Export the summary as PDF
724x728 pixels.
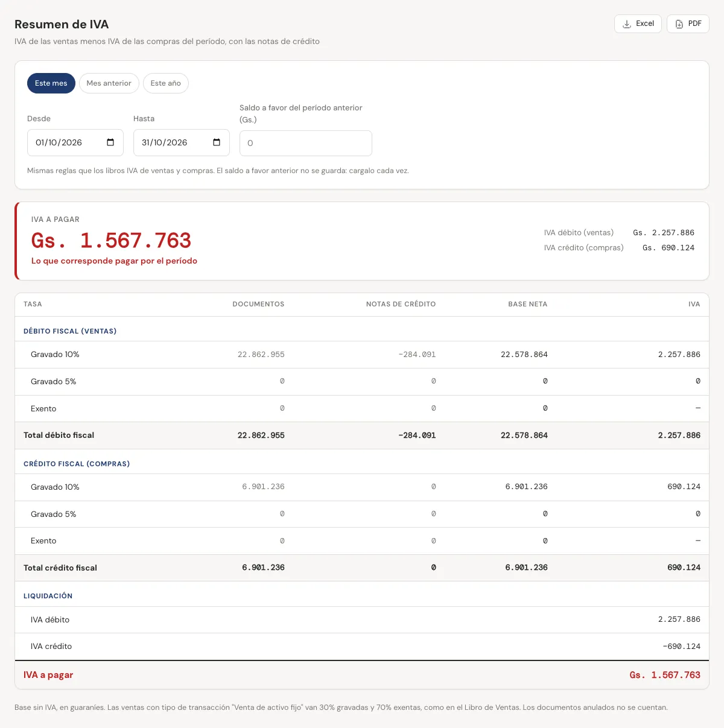688,24
